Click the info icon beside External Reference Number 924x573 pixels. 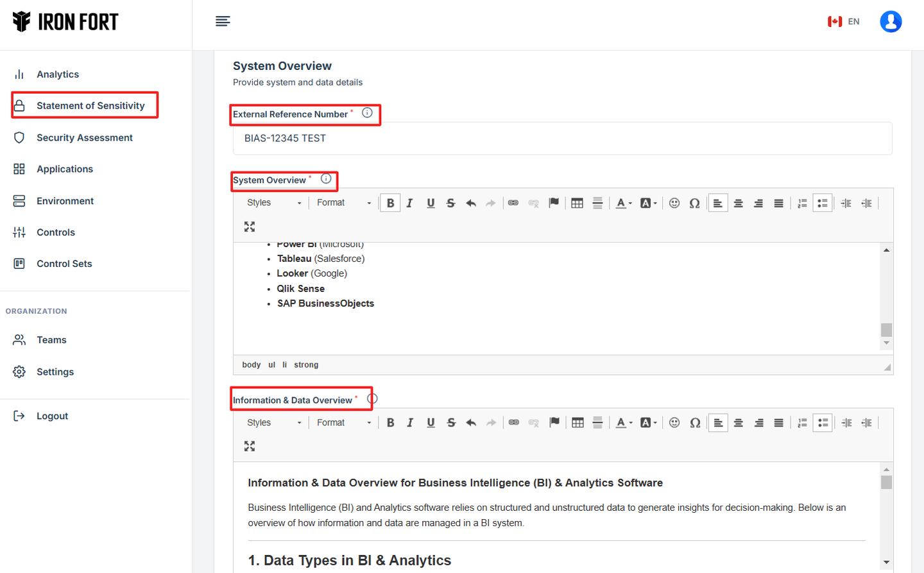click(x=367, y=113)
